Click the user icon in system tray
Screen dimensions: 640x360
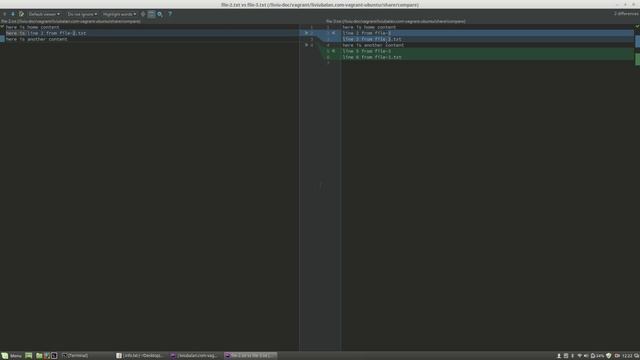pyautogui.click(x=559, y=356)
